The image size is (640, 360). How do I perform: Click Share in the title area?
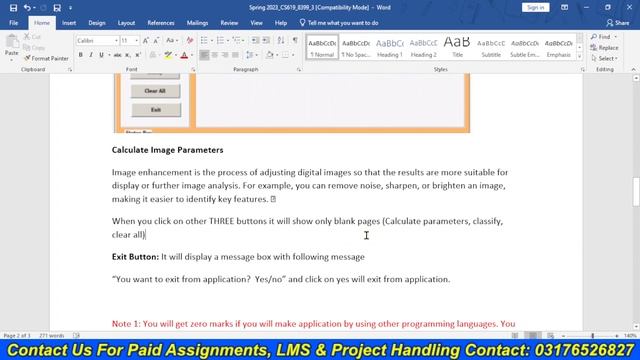[x=618, y=23]
